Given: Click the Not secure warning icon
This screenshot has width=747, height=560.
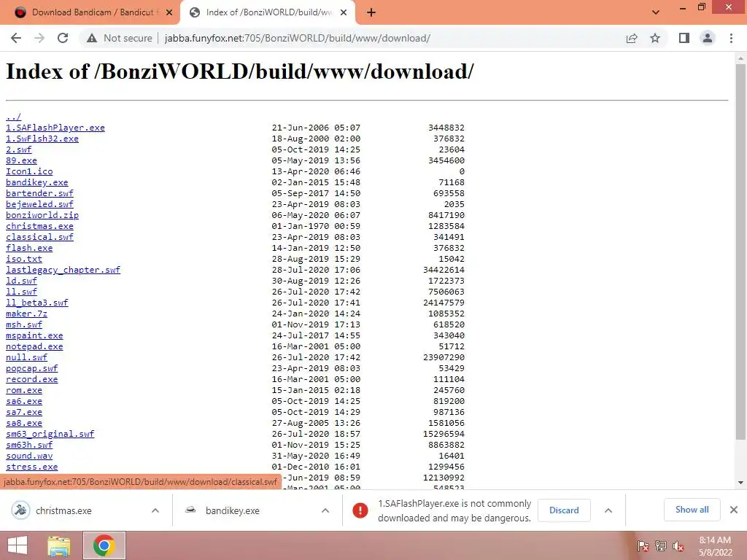Looking at the screenshot, I should click(92, 38).
